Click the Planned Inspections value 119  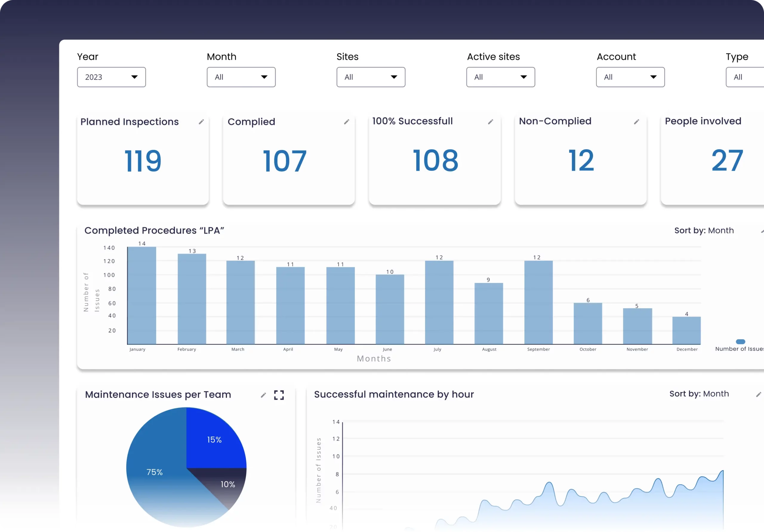click(x=143, y=161)
